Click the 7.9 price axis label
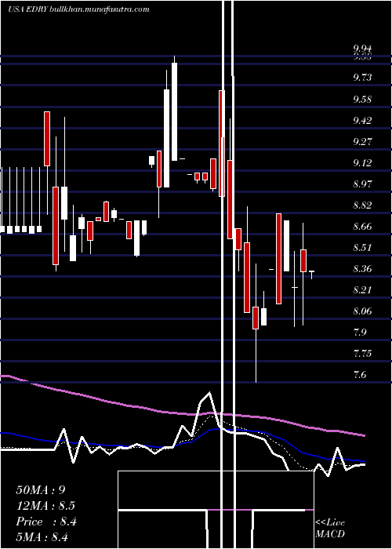 359,332
